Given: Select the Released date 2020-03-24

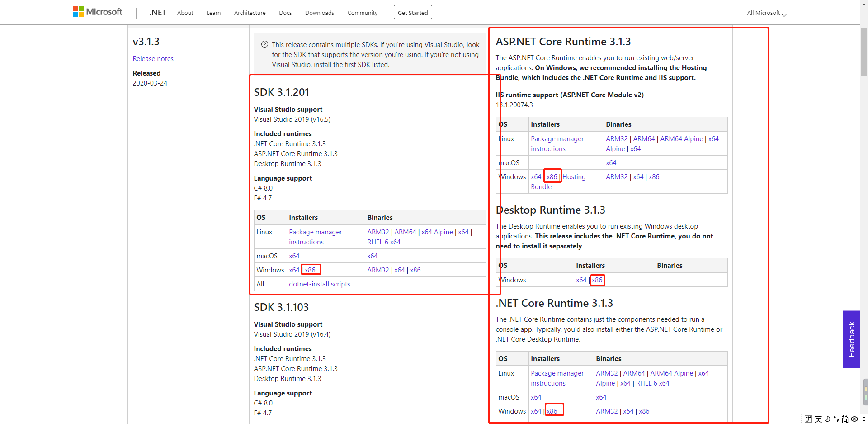Looking at the screenshot, I should coord(150,83).
